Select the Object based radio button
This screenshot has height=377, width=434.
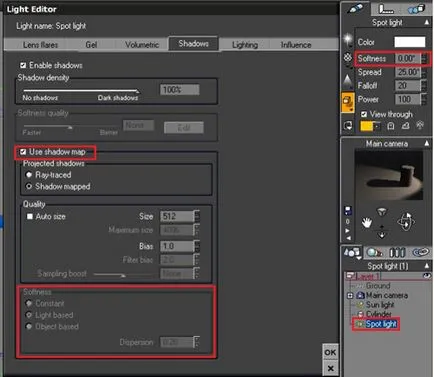29,326
